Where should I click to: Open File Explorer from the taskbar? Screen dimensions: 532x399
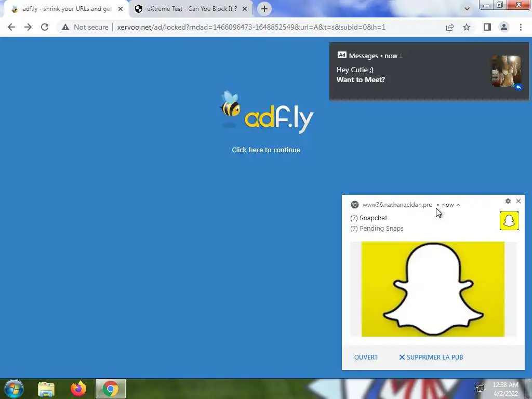point(46,389)
